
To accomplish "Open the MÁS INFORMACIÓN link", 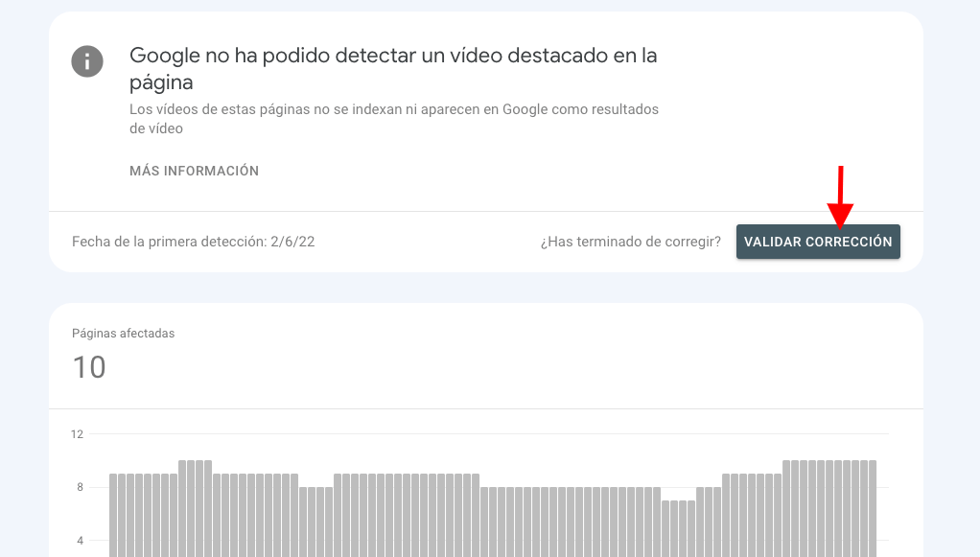I will 194,171.
